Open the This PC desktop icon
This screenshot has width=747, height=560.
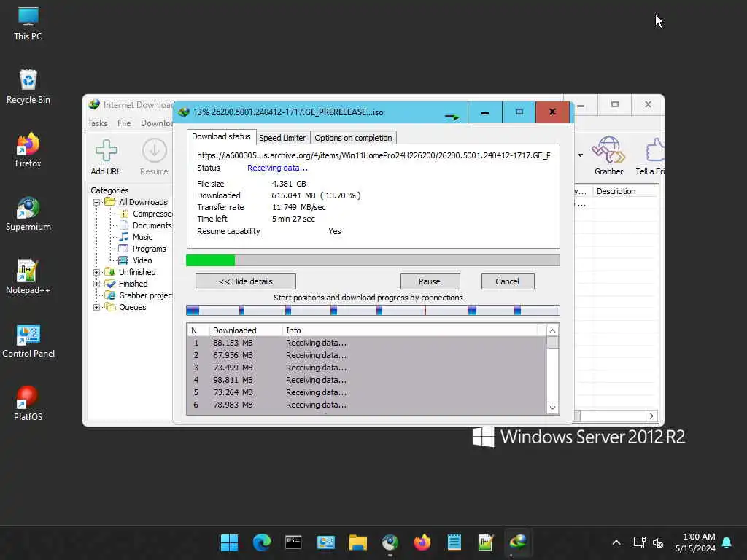pyautogui.click(x=28, y=24)
